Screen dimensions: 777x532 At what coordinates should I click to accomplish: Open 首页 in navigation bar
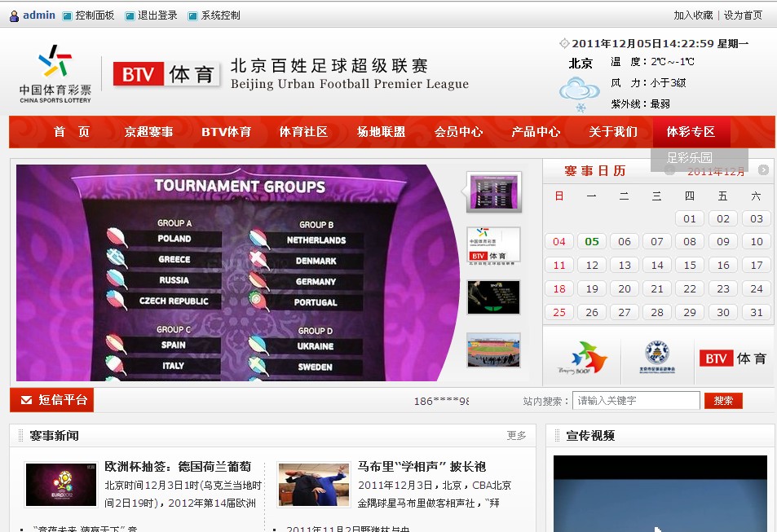pos(72,132)
